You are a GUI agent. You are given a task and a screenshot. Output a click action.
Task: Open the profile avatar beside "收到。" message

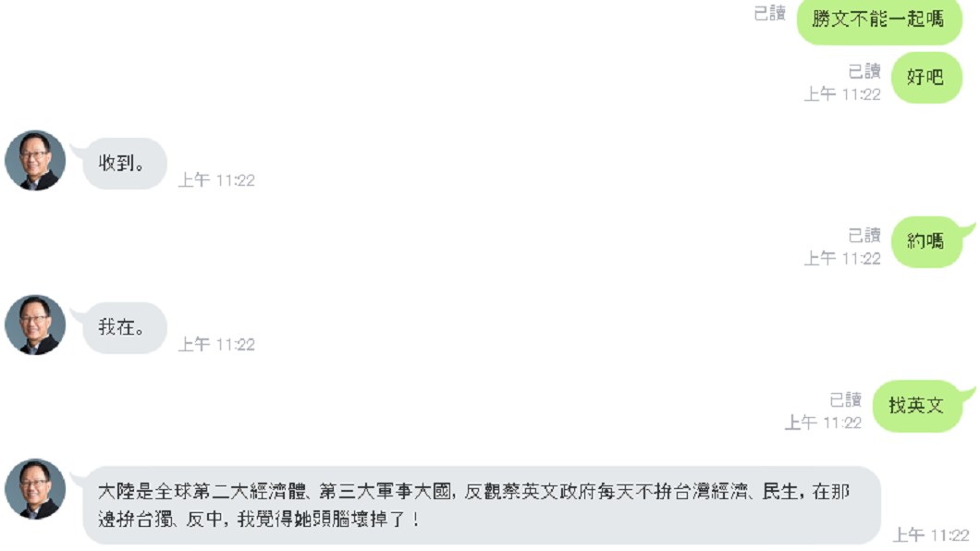(35, 161)
